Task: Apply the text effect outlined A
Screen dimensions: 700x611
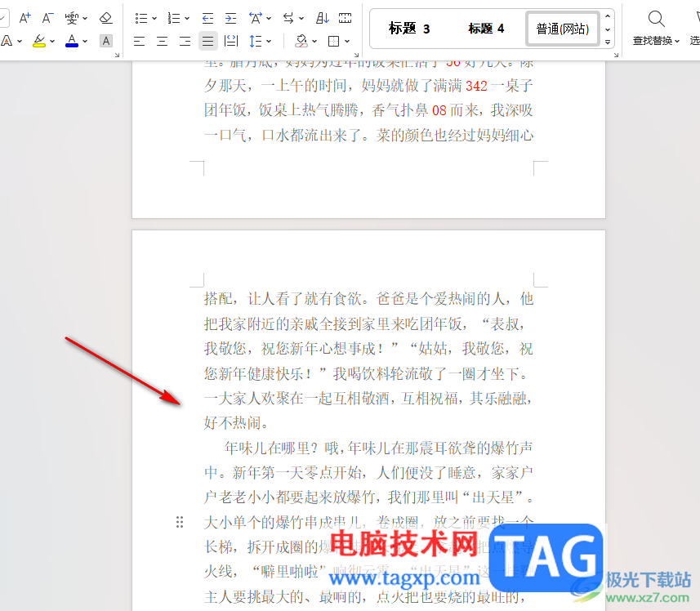Action: tap(7, 41)
